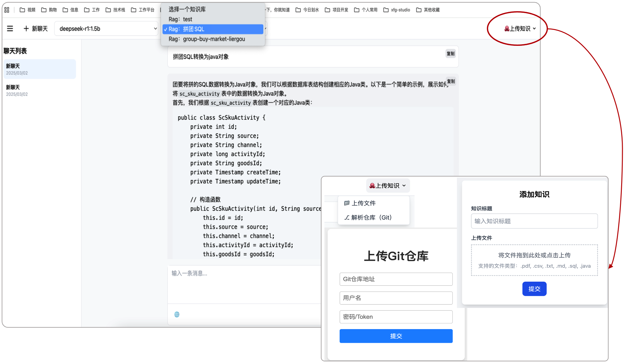Viewport: 624px width, 364px height.
Task: Expand the deepseek-r1:1.5b model dropdown
Action: pos(106,29)
